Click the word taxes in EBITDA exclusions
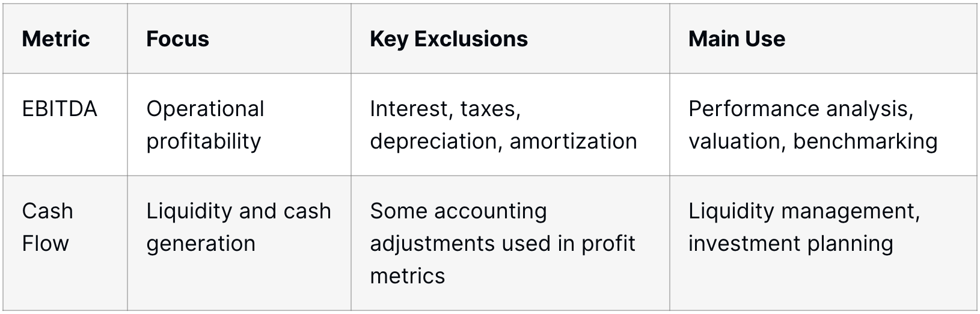This screenshot has width=980, height=314. tap(491, 109)
